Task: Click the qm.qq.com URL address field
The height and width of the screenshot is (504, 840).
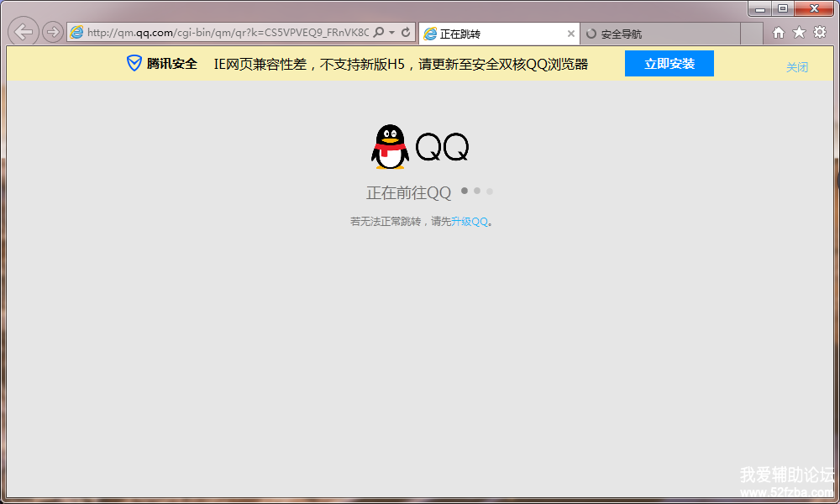Action: tap(228, 33)
